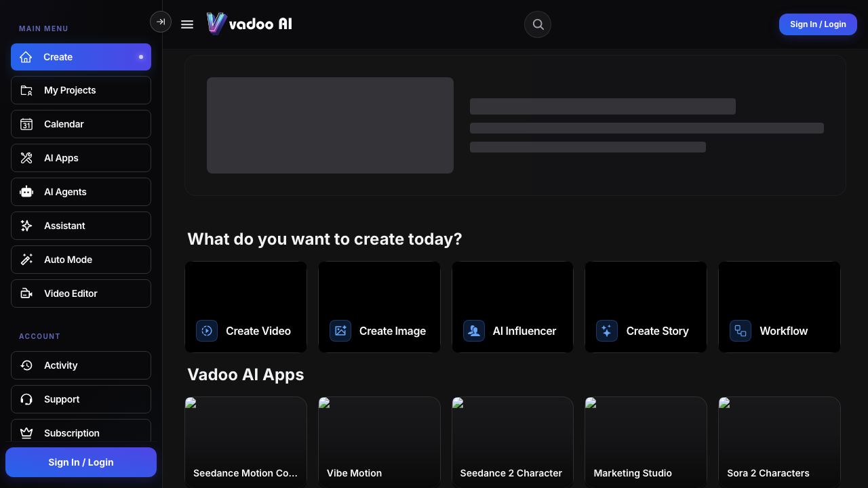Click the tools icon beside AI Apps
Viewport: 868px width, 488px height.
[x=26, y=158]
